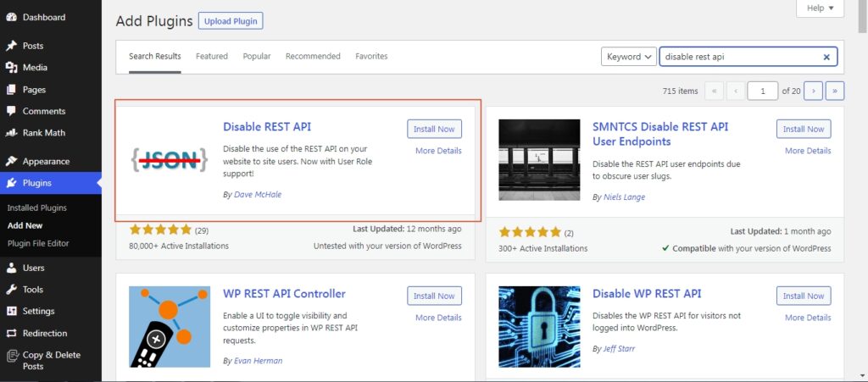Click the Disable REST API star rating
The height and width of the screenshot is (382, 868).
[x=160, y=230]
